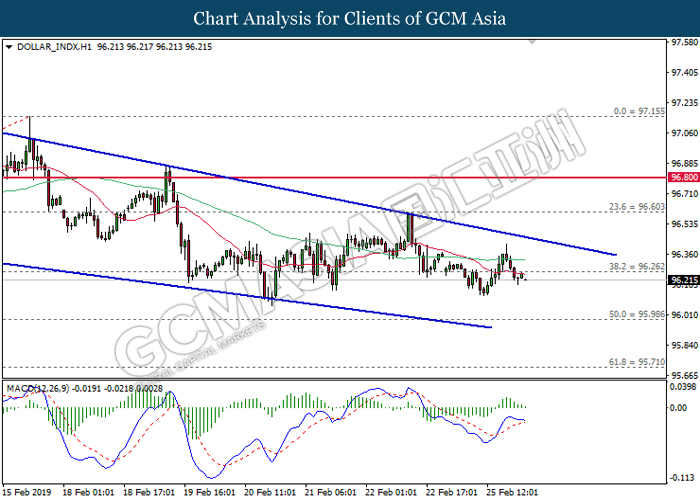This screenshot has height=500, width=700.
Task: Click the 97.060 price axis value
Action: point(685,133)
